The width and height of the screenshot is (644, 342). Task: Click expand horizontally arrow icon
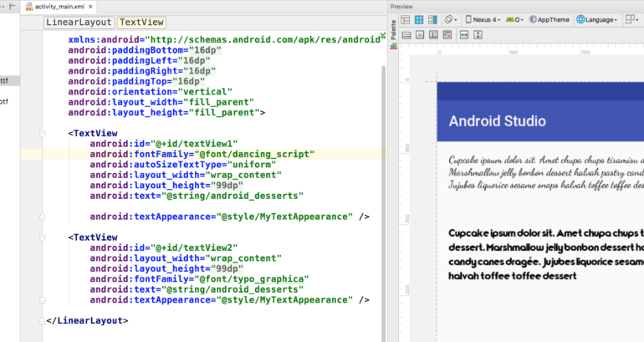coord(463,35)
